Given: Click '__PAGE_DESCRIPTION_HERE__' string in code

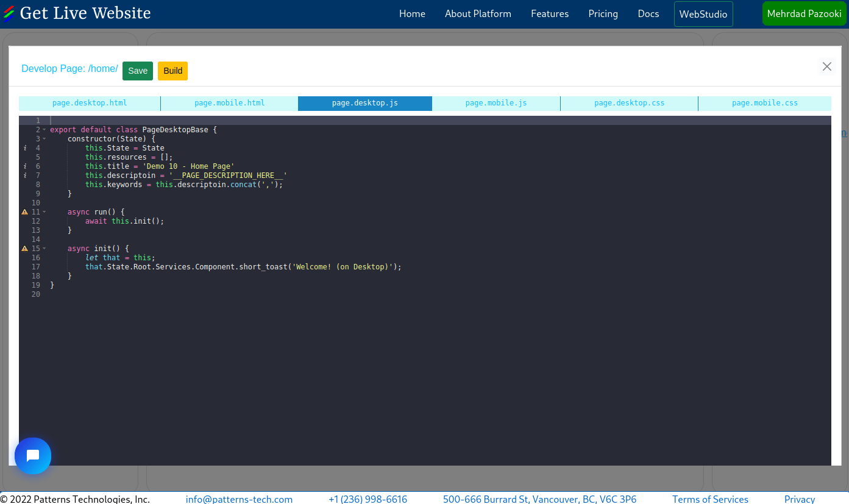Looking at the screenshot, I should tap(228, 176).
